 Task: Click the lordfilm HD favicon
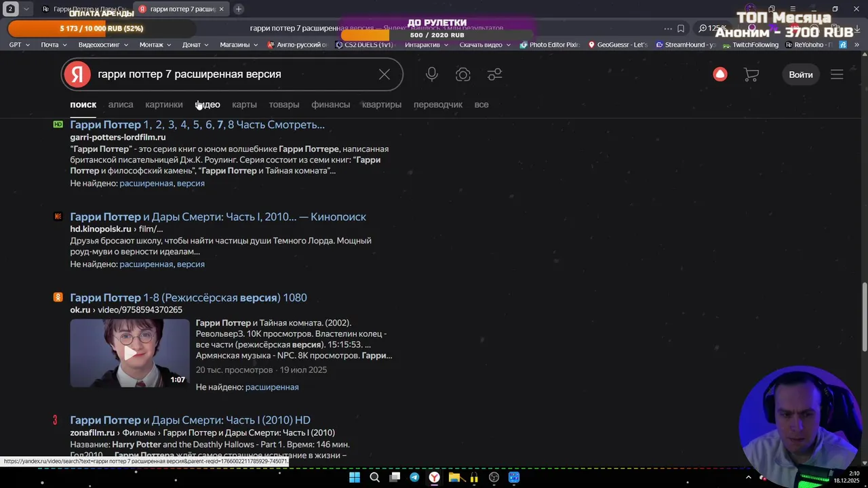58,125
